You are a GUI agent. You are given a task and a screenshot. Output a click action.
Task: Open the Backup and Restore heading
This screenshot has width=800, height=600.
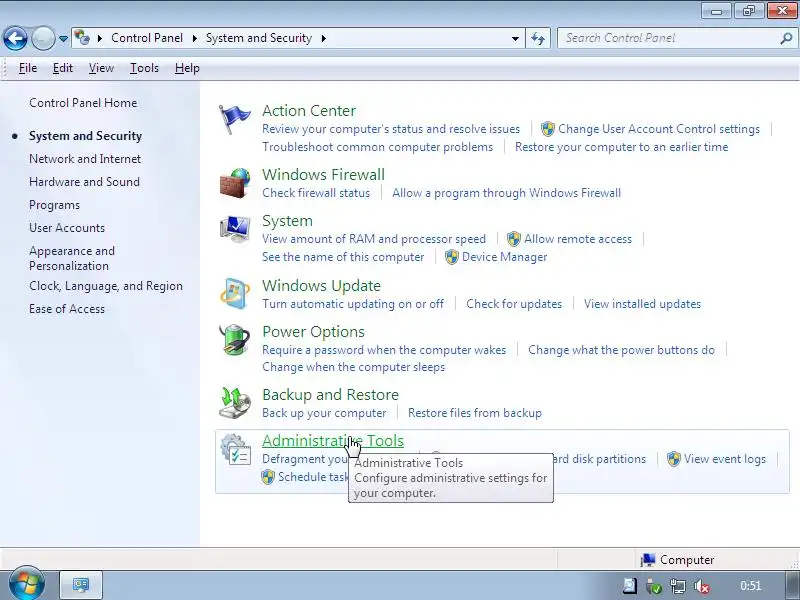click(x=331, y=395)
